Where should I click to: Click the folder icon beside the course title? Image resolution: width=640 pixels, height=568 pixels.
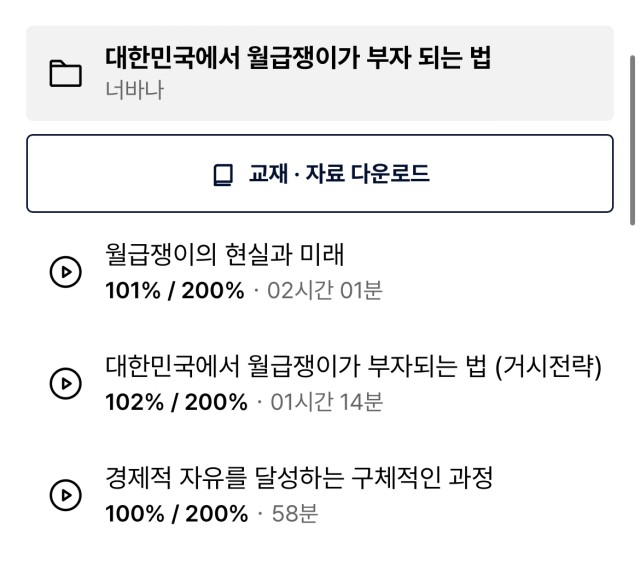pos(65,73)
